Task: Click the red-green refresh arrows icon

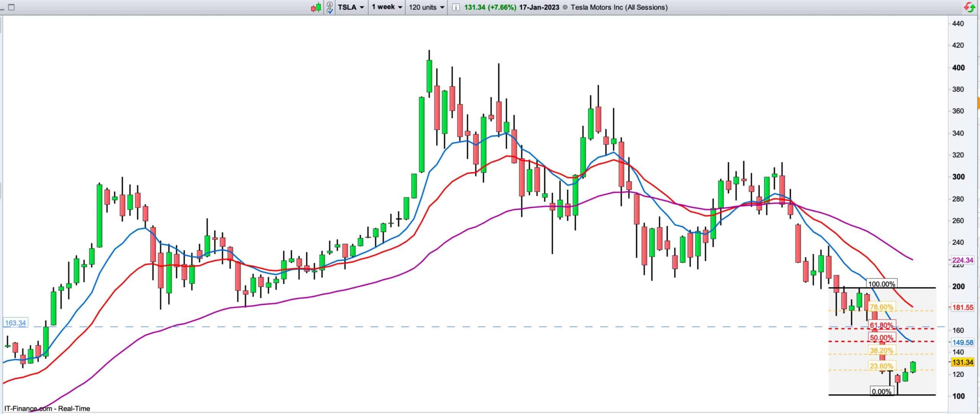Action: coord(970,7)
